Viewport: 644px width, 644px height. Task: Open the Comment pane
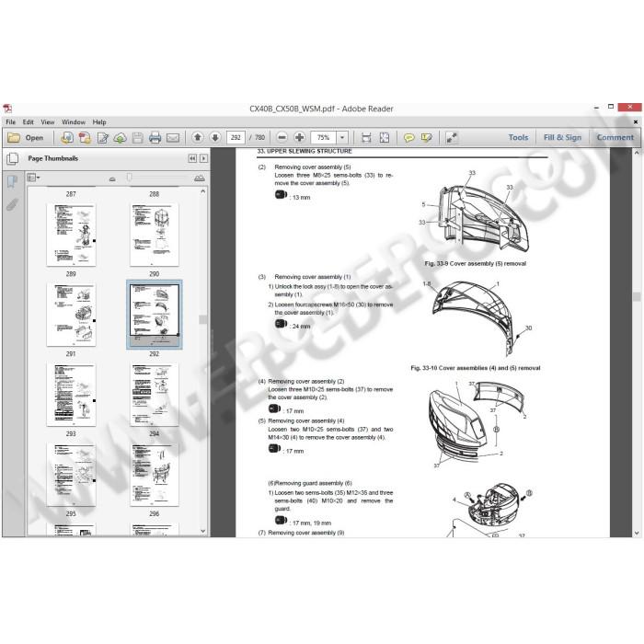click(615, 138)
